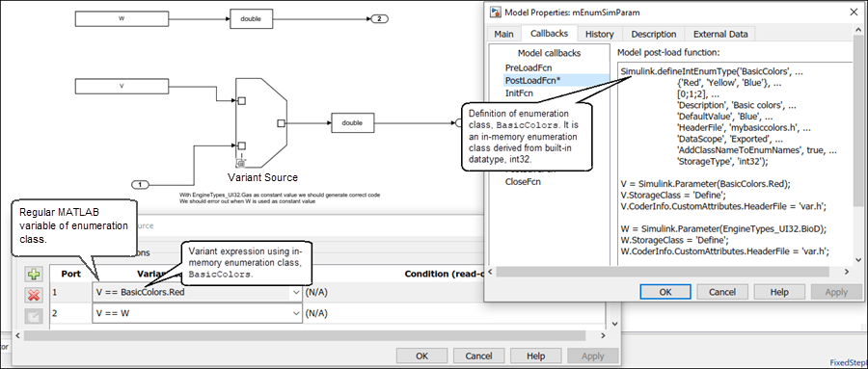
Task: Select the Inport 1 block on canvas
Action: (x=141, y=184)
